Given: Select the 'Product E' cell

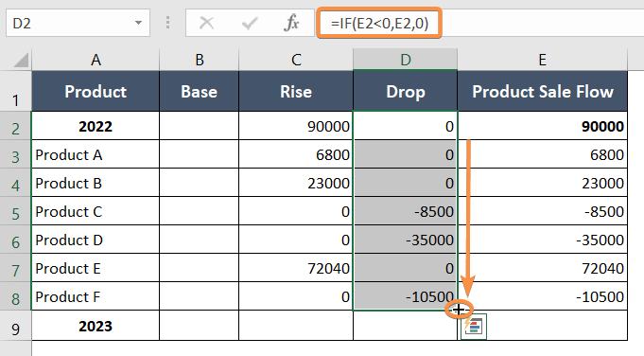Looking at the screenshot, I should [96, 268].
